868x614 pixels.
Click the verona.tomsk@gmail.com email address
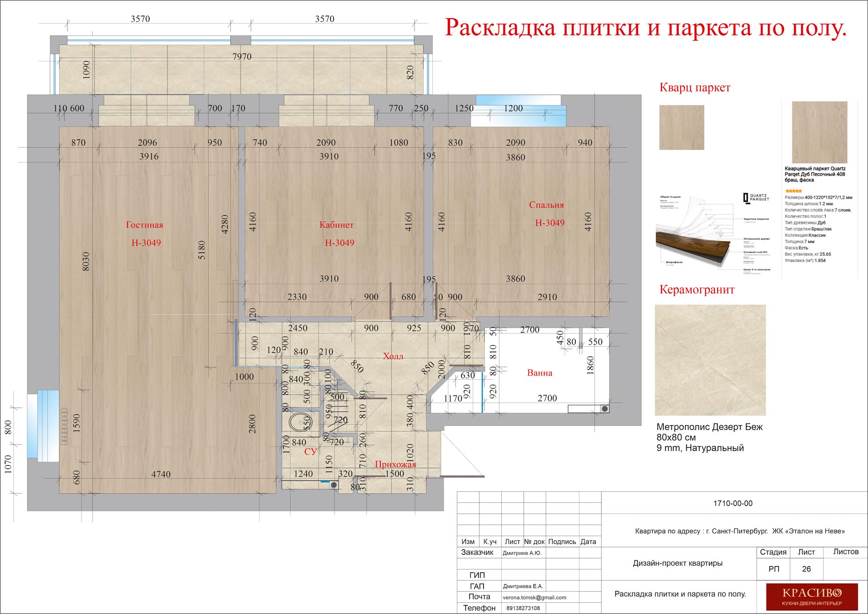(534, 598)
